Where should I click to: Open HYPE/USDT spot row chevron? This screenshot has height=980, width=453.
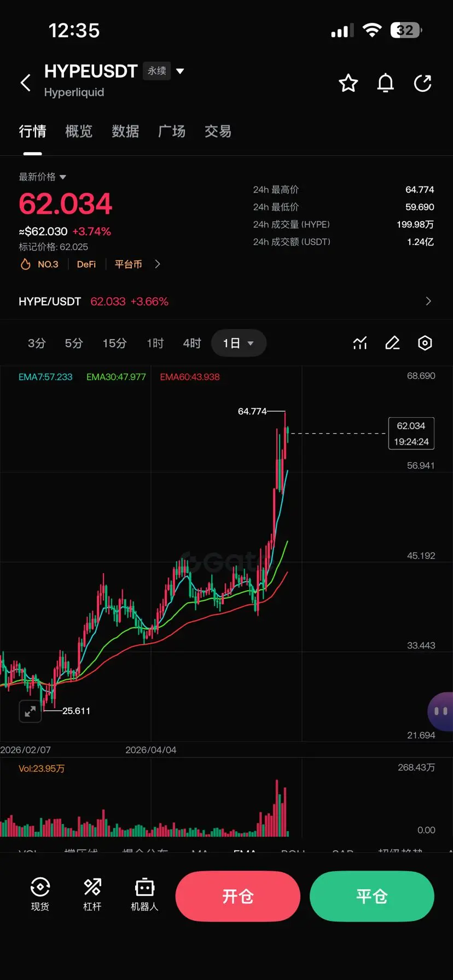tap(428, 301)
